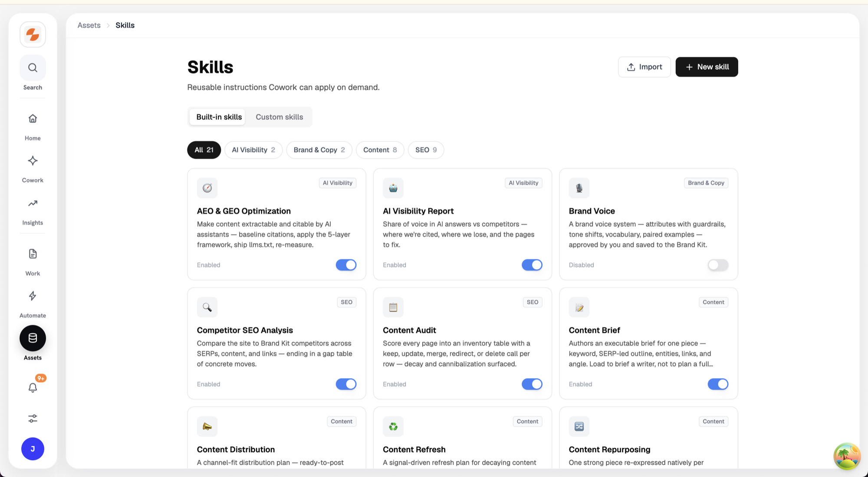Open Content Refresh skill title

(x=414, y=450)
